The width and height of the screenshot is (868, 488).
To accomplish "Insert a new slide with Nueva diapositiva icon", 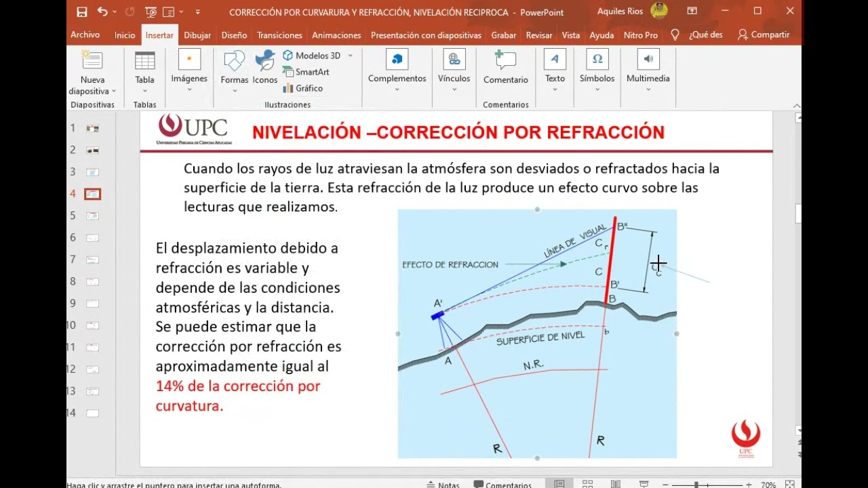I will 92,61.
